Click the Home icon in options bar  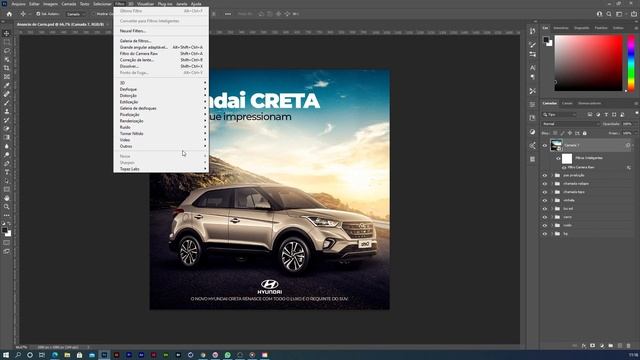9,14
